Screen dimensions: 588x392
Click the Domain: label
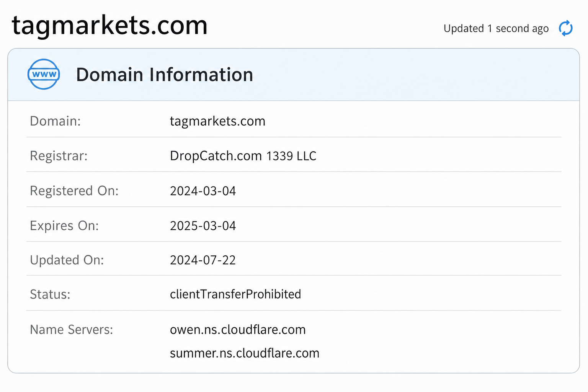56,121
